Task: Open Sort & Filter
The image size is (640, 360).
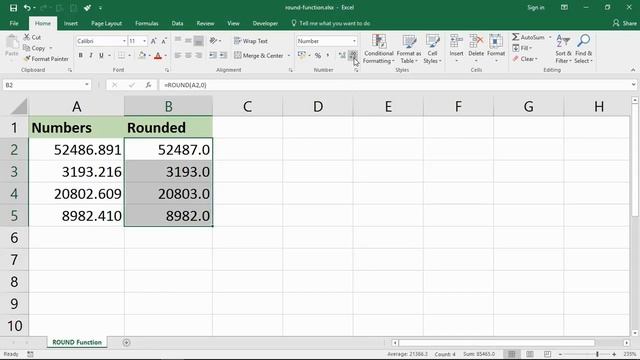Action: (x=563, y=49)
